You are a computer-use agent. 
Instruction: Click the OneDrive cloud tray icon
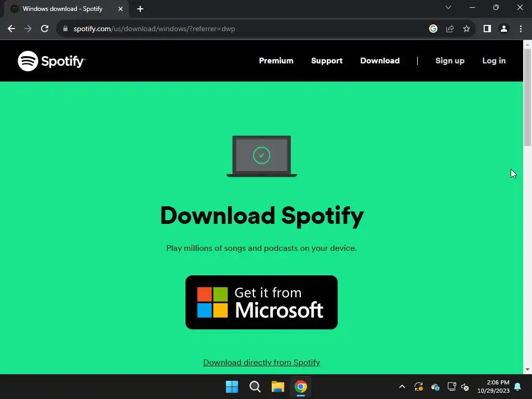435,387
